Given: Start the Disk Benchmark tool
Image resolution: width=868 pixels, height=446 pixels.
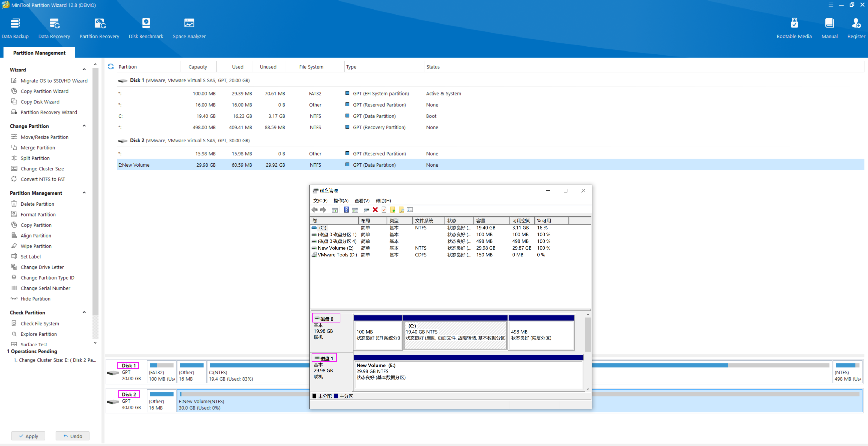Looking at the screenshot, I should (x=146, y=28).
